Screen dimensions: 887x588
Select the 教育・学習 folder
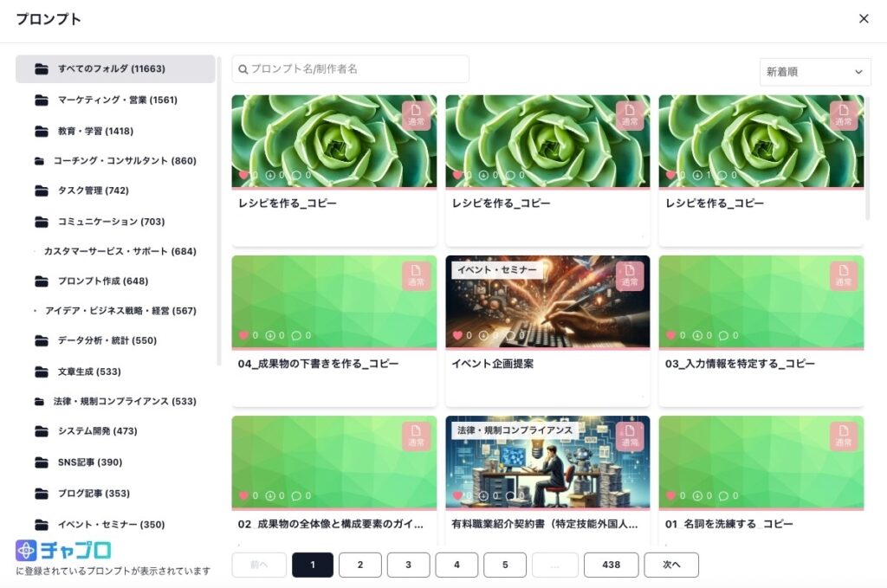pos(95,131)
